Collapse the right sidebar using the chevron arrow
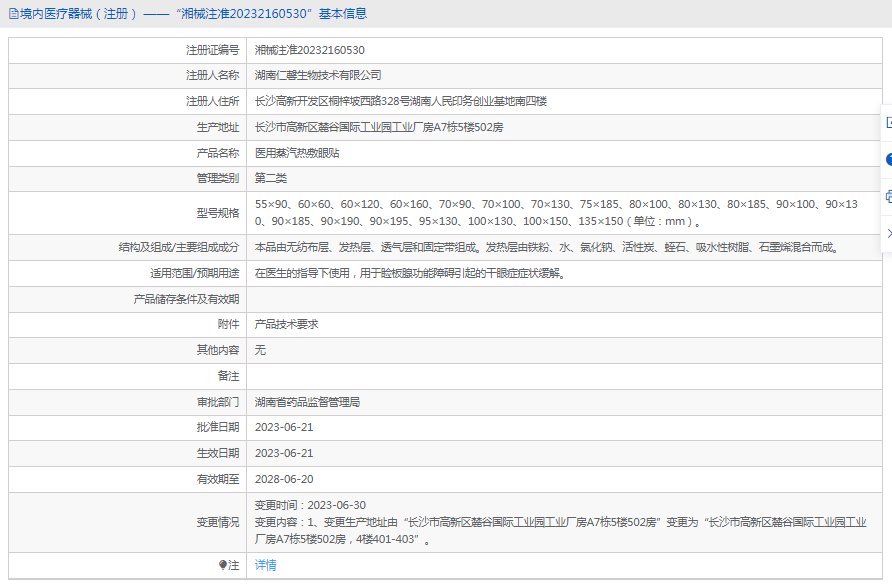892x586 pixels. coord(888,233)
